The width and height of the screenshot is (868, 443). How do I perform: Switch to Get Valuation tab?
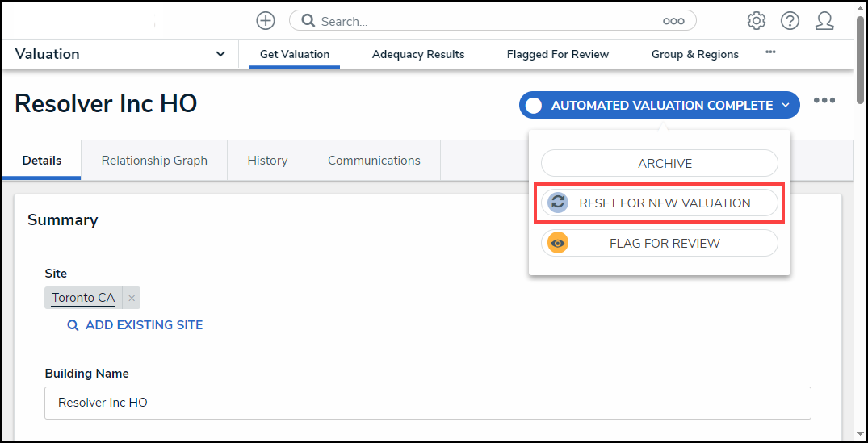(295, 54)
